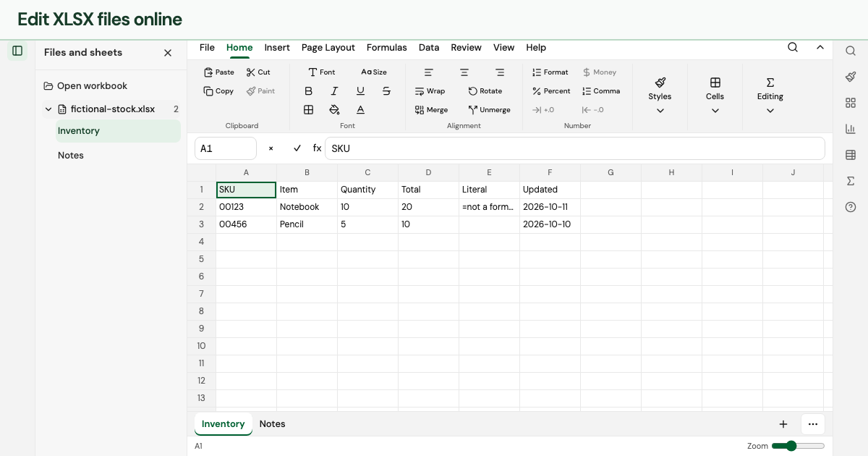Image resolution: width=868 pixels, height=456 pixels.
Task: Click the Paste button in Clipboard
Action: point(219,72)
